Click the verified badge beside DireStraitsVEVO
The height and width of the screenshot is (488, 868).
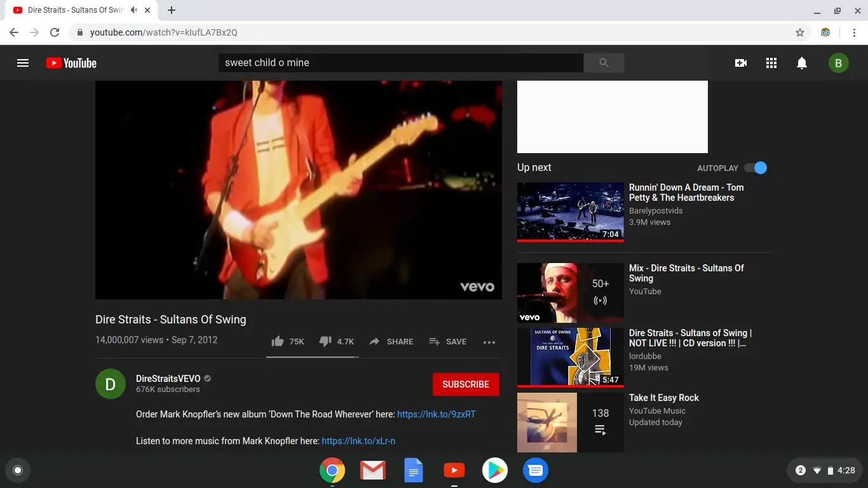pyautogui.click(x=207, y=379)
